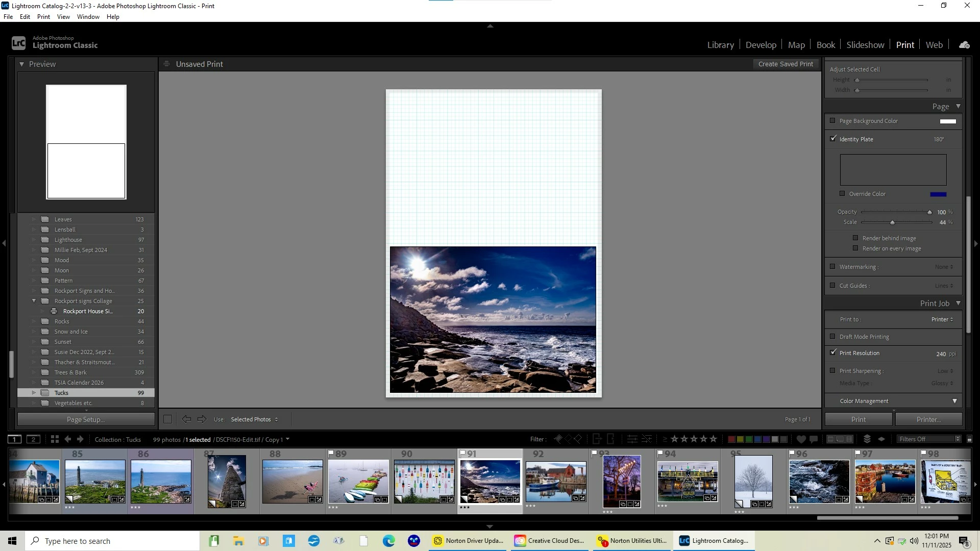
Task: Show the previous page with the arrow
Action: 186,419
